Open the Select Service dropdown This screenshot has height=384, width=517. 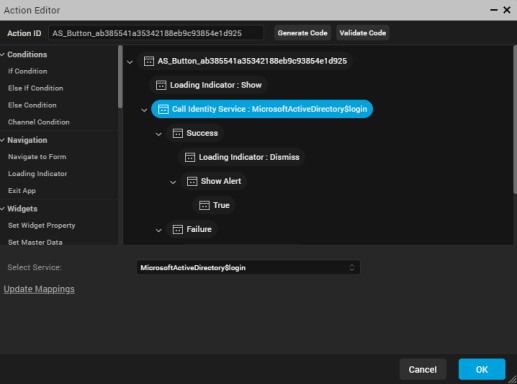pos(248,267)
